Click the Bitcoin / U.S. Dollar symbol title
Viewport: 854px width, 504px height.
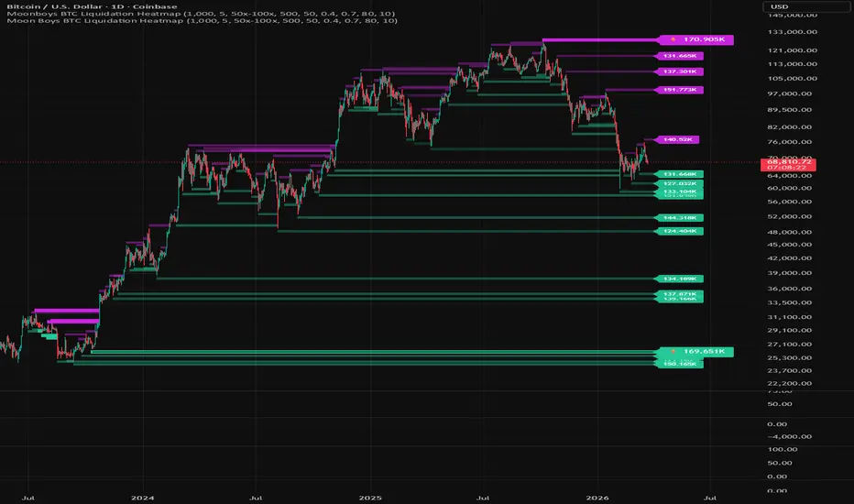92,6
